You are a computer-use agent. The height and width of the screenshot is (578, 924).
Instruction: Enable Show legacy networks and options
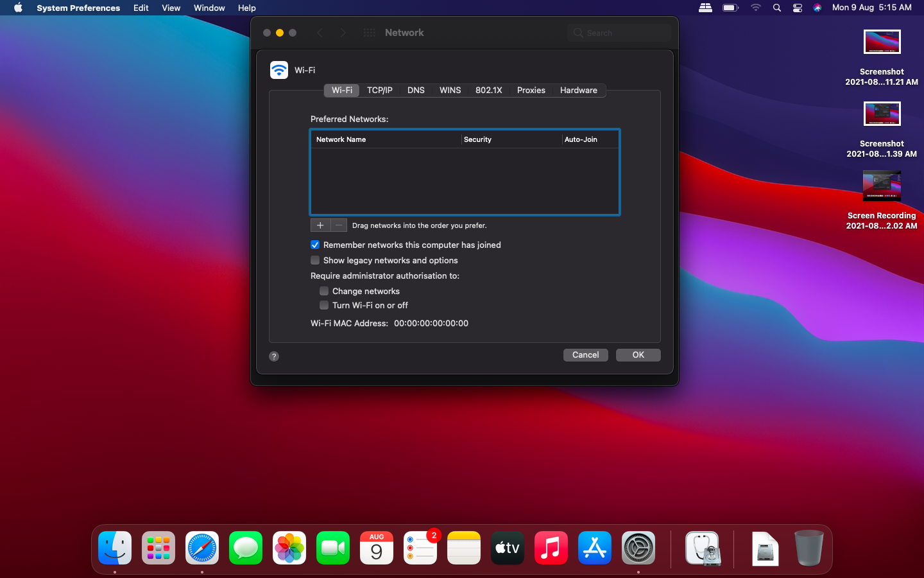(315, 260)
